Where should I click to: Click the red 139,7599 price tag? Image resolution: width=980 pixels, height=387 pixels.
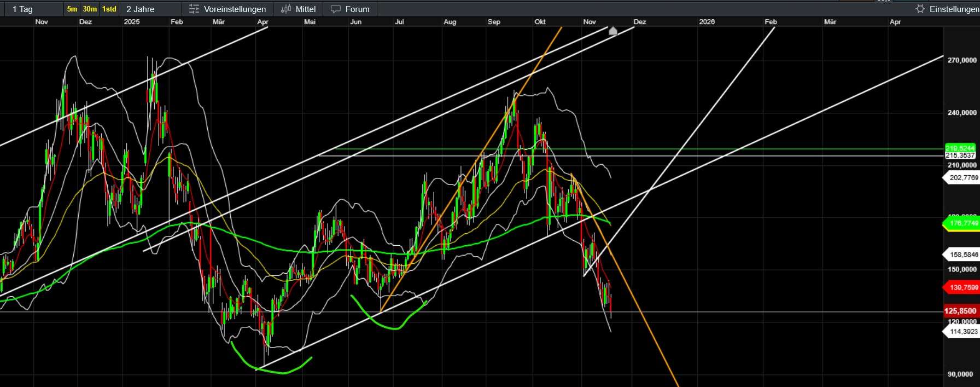(x=962, y=287)
